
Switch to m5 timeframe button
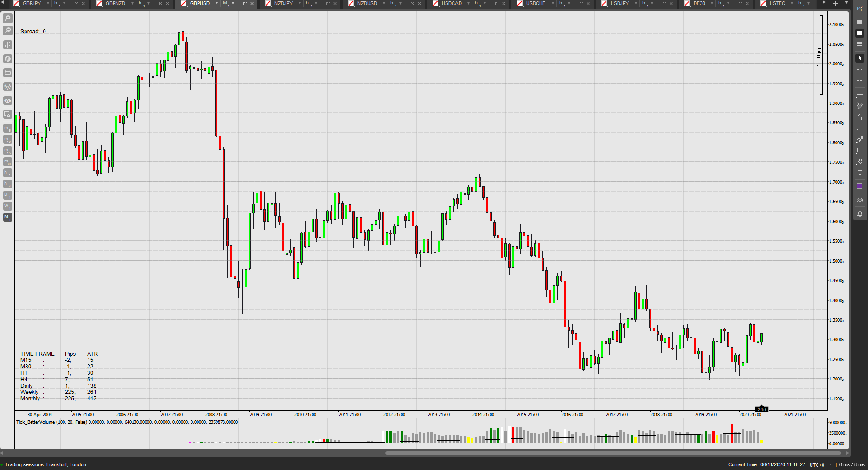(x=7, y=128)
